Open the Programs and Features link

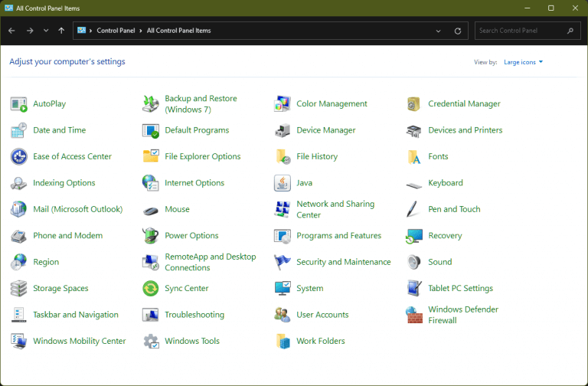pos(338,236)
